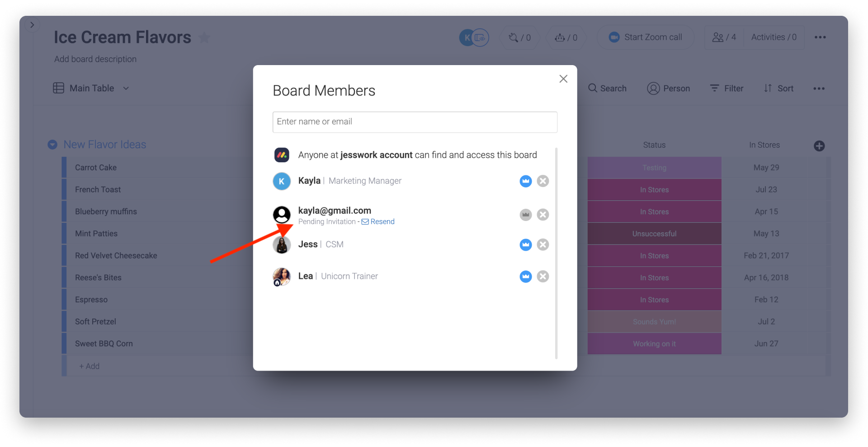
Task: Edit the Jun 27 date cell
Action: pyautogui.click(x=766, y=344)
